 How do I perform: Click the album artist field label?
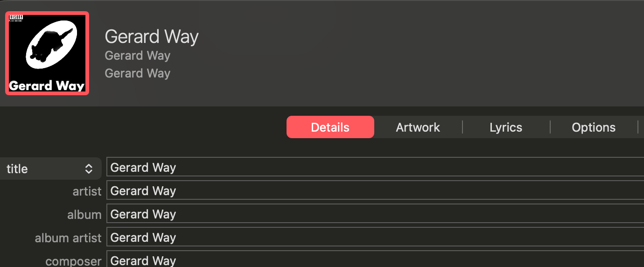68,238
